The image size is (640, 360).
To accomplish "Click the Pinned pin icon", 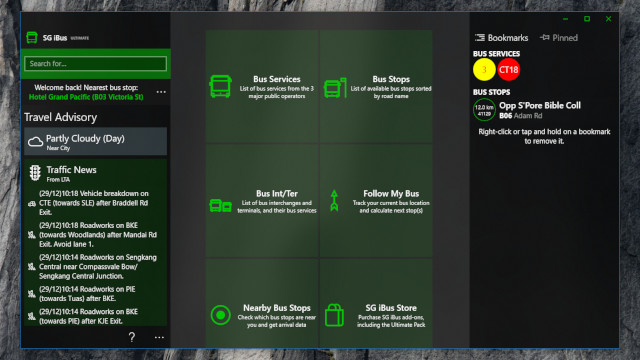I will click(544, 38).
